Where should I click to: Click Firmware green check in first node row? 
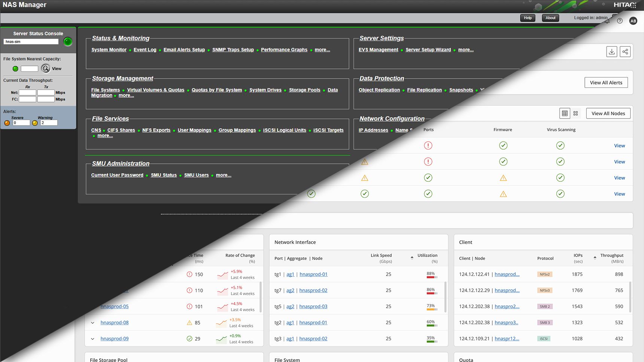click(x=503, y=145)
